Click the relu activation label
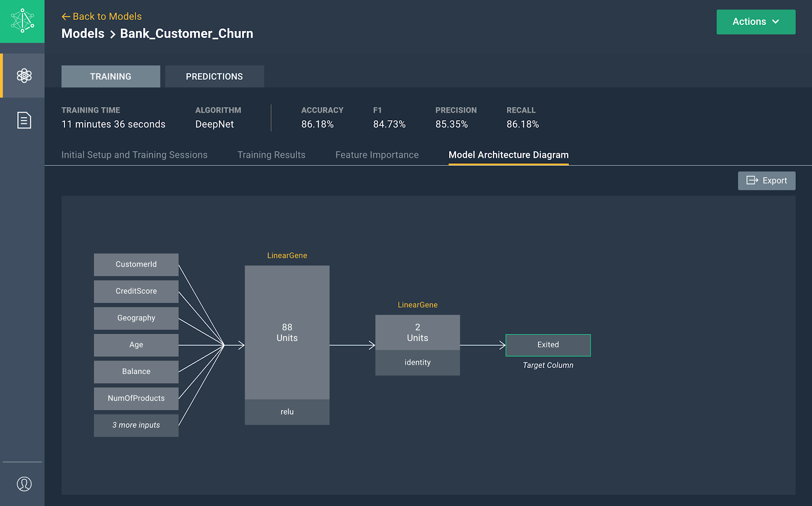The height and width of the screenshot is (506, 812). click(287, 412)
